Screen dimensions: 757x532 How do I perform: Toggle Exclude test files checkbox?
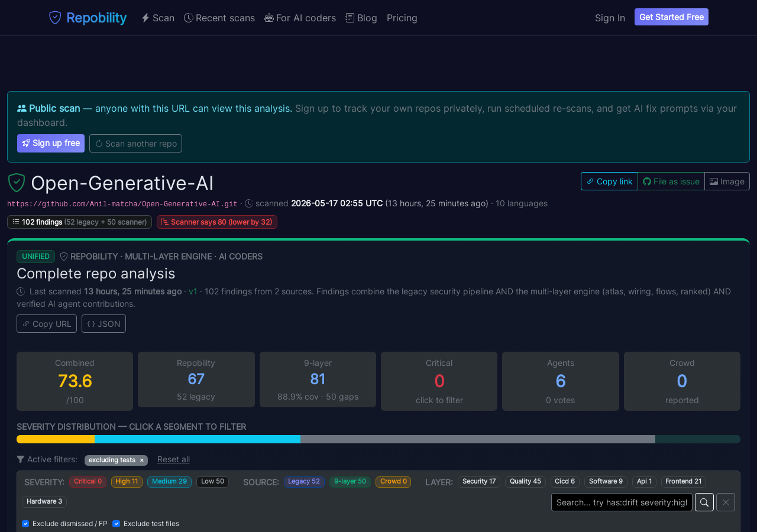click(116, 524)
